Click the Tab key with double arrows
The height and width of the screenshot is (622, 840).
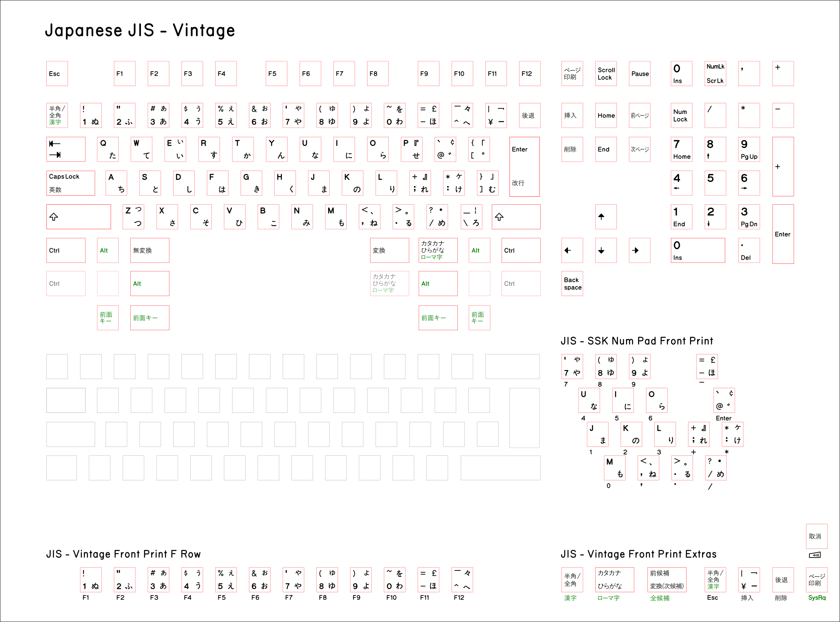tap(66, 149)
